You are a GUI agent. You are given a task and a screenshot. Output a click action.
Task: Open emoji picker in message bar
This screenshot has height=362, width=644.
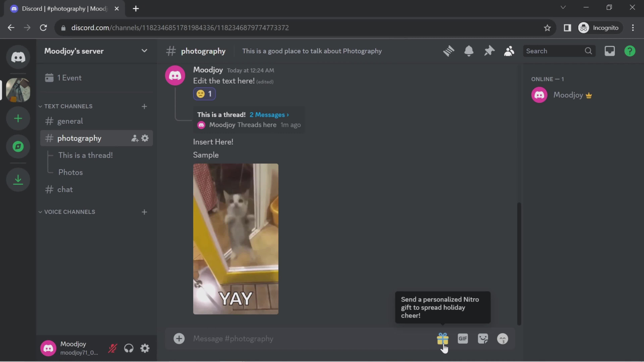pyautogui.click(x=503, y=339)
